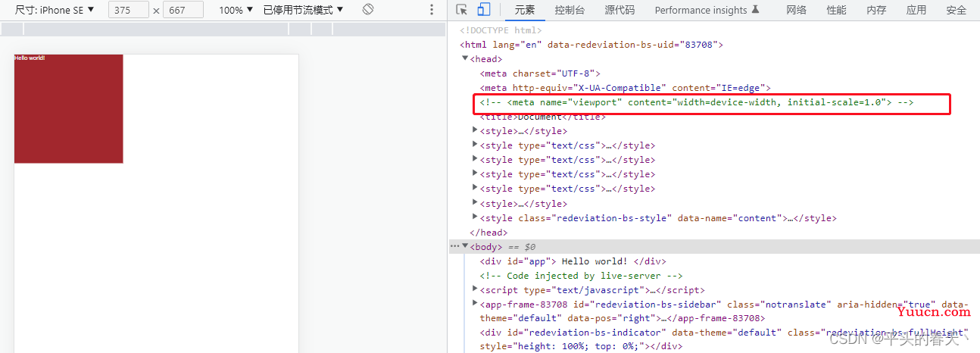Toggle the device toolbar icon

[x=483, y=10]
